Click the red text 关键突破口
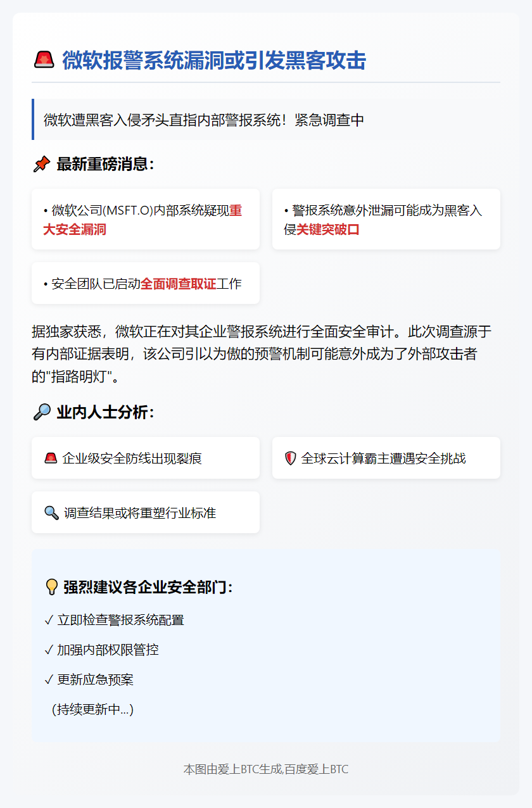Screen dimensions: 532x808 click(328, 229)
